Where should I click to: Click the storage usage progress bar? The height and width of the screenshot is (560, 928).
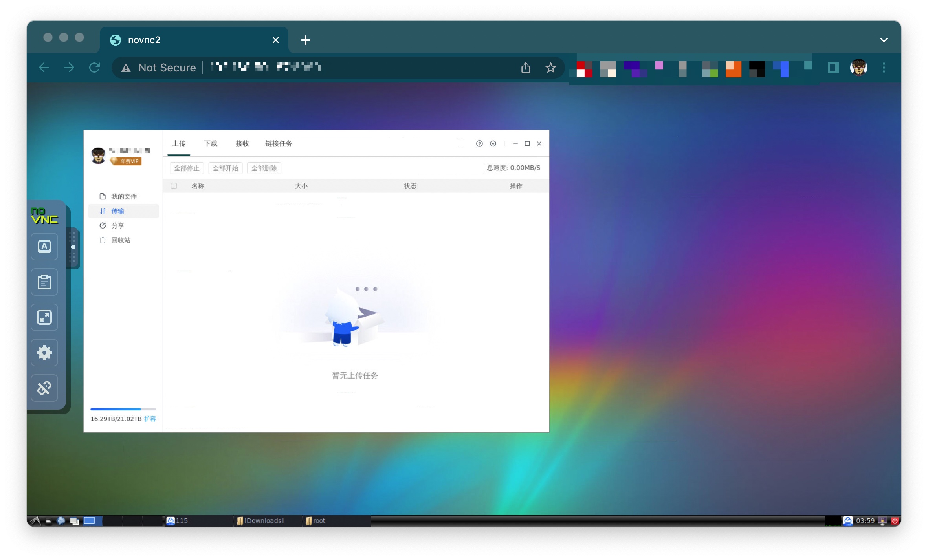pyautogui.click(x=123, y=409)
